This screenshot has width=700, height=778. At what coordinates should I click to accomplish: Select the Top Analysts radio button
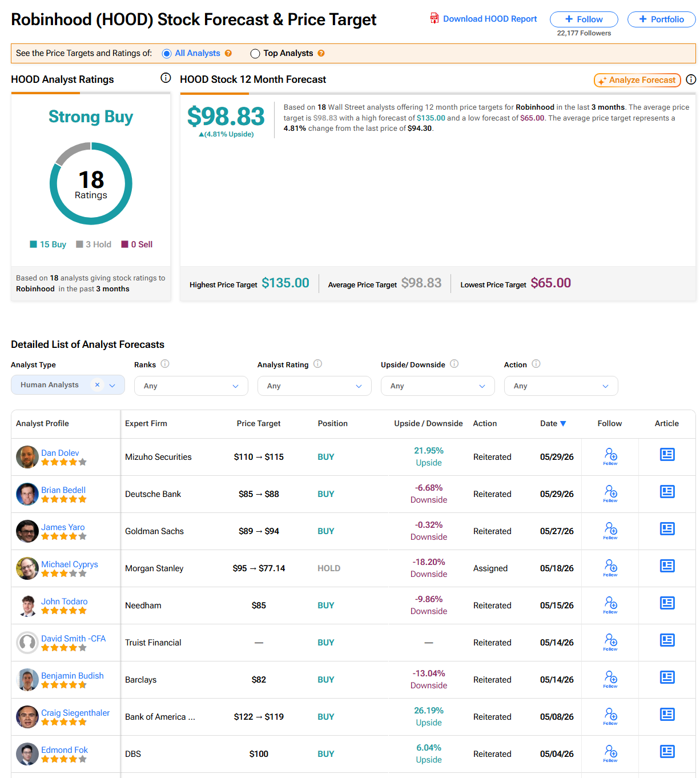[x=255, y=54]
